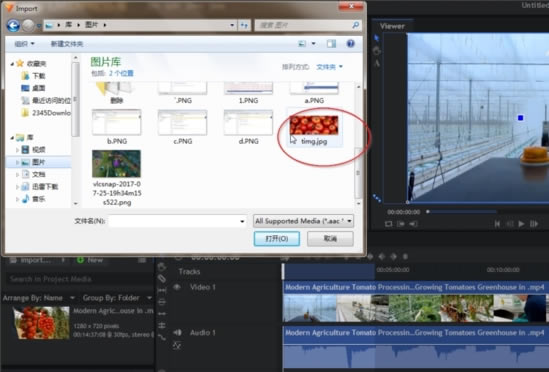Open All Supported Media file type dropdown
This screenshot has height=372, width=549.
point(303,221)
